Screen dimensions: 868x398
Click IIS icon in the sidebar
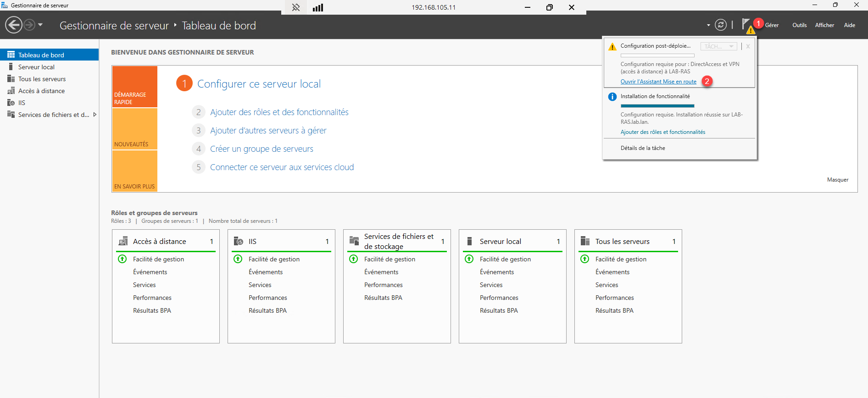pyautogui.click(x=11, y=103)
